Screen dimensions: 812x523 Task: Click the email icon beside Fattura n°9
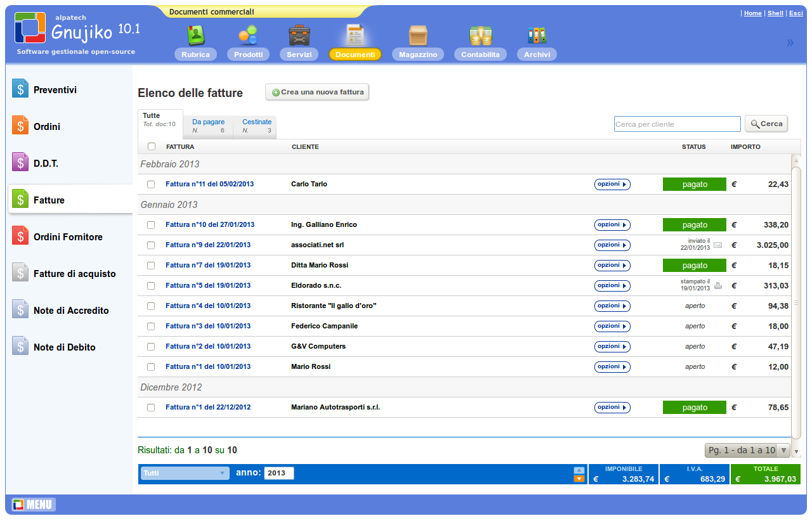(717, 245)
